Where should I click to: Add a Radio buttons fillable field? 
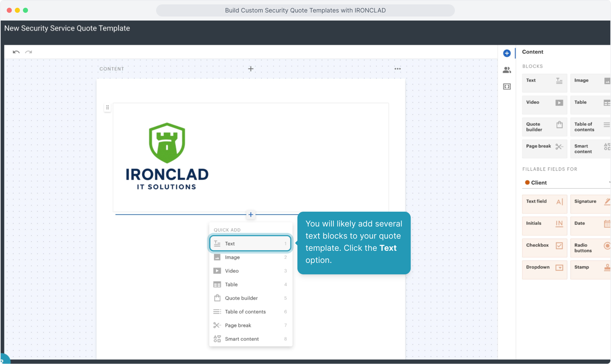click(590, 248)
